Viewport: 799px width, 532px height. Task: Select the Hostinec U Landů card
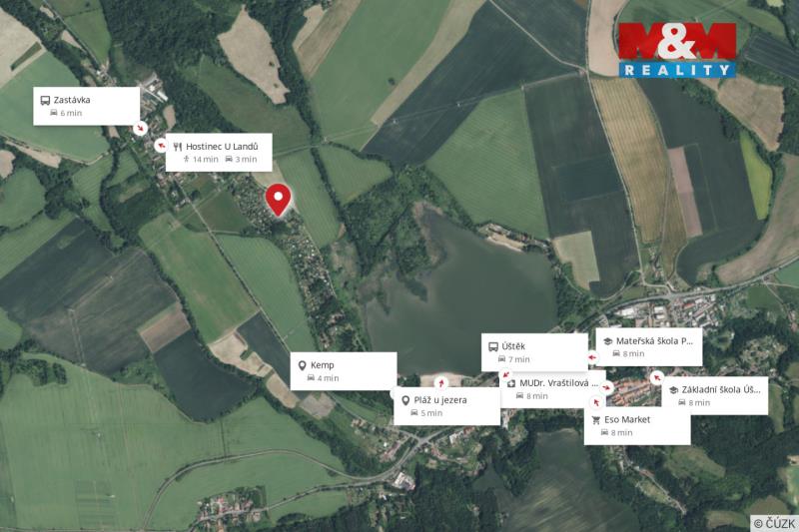(x=219, y=153)
